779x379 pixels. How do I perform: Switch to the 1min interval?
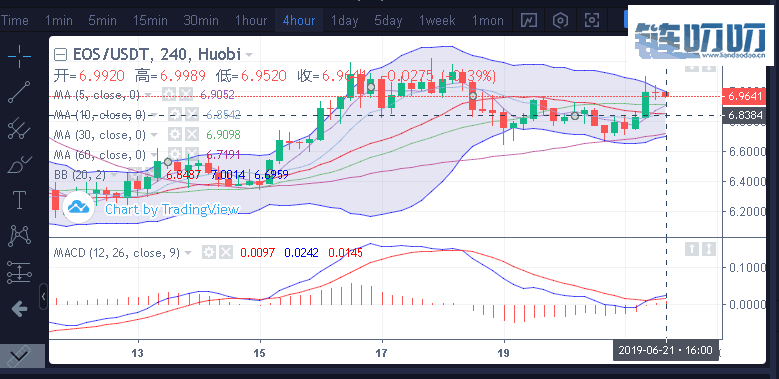click(x=59, y=21)
